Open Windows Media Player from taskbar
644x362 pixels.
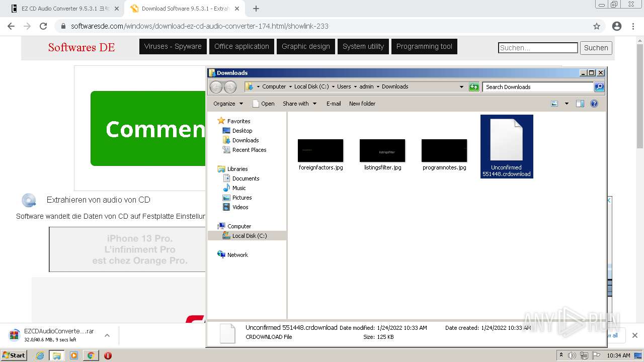[74, 355]
